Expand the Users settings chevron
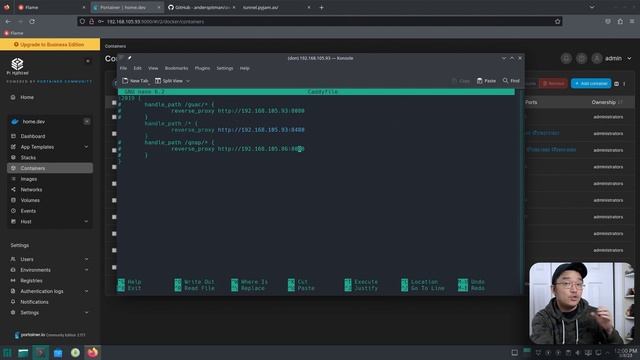Viewport: 640px width, 360px height. [86, 259]
